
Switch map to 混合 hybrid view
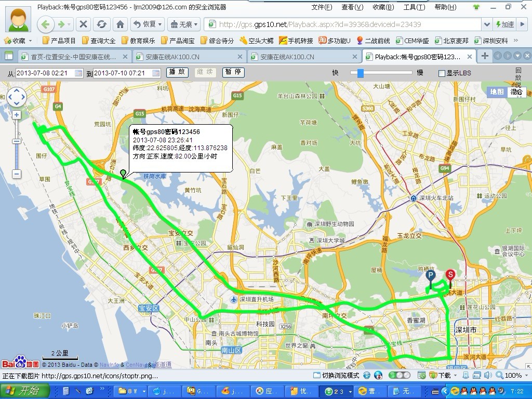[516, 92]
